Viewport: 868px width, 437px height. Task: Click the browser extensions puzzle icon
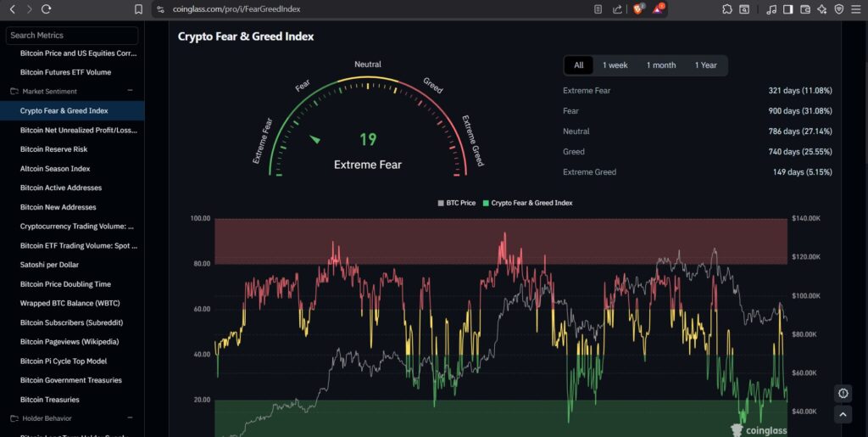727,9
